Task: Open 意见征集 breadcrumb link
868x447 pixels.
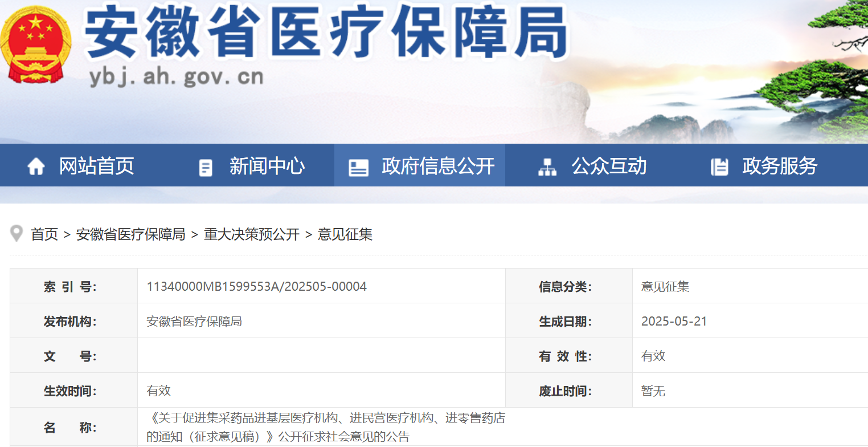Action: [345, 234]
